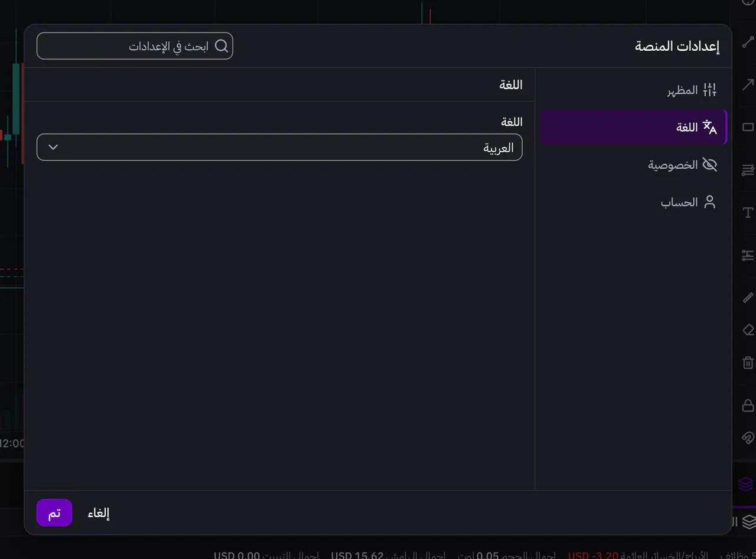Click the purple layers icon
This screenshot has width=756, height=559.
[746, 484]
